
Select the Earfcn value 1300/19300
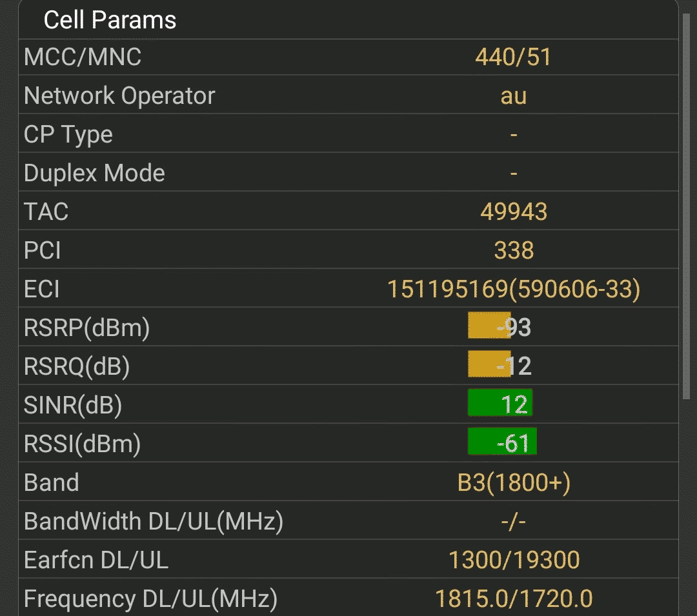(x=513, y=561)
